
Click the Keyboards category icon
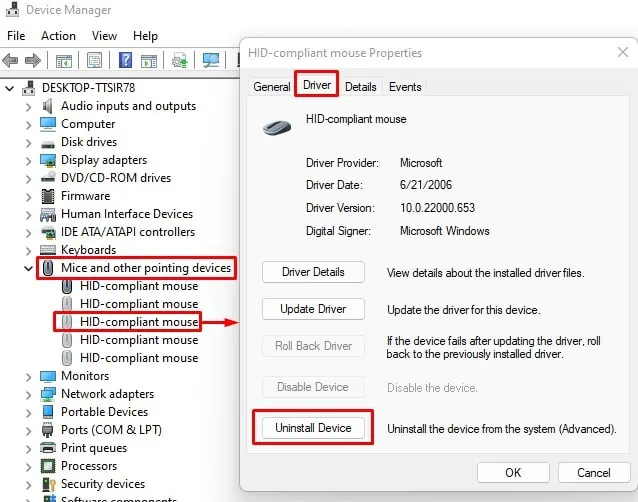point(48,250)
